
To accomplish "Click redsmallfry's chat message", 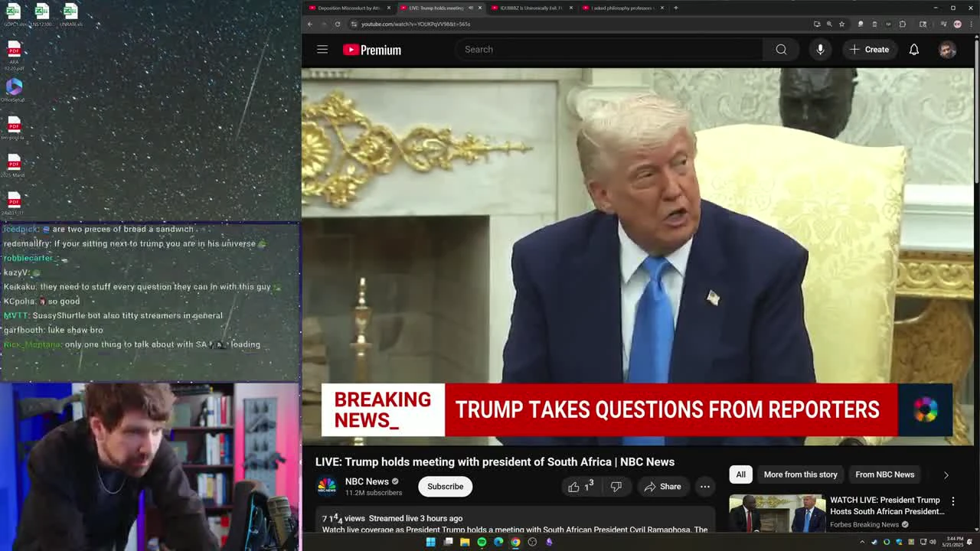I will click(x=135, y=243).
